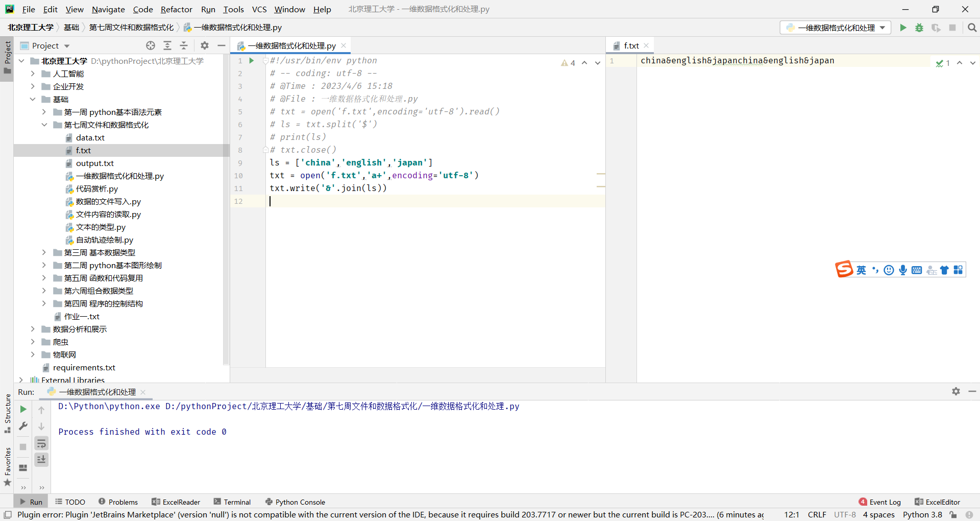
Task: Expand 第三周 基本数据类型 folder
Action: tap(44, 252)
